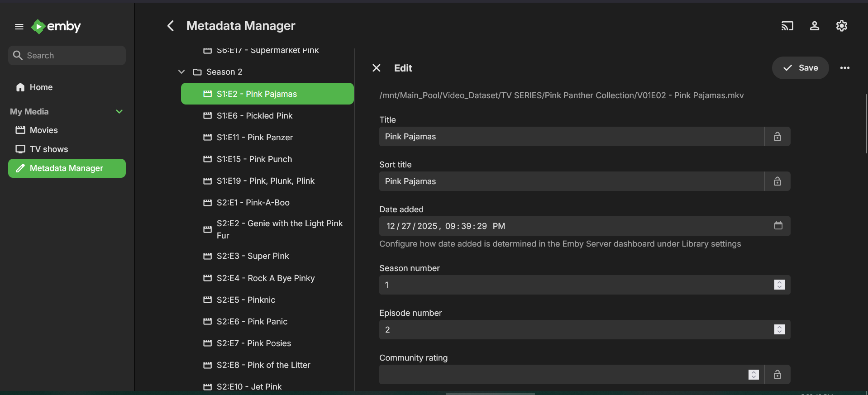
Task: Collapse the Season 2 folder
Action: click(x=181, y=72)
